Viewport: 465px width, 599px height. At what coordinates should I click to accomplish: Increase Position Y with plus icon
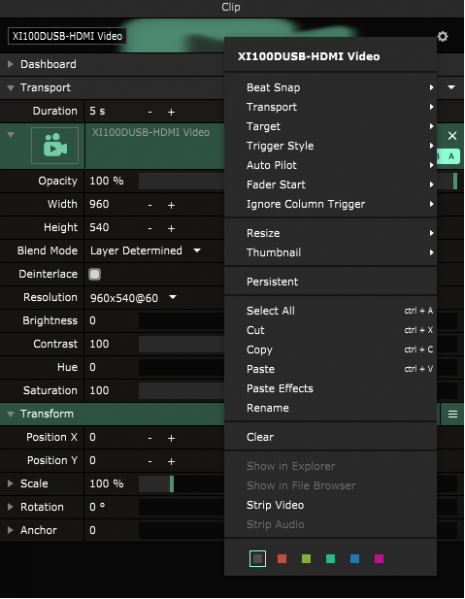click(x=171, y=461)
